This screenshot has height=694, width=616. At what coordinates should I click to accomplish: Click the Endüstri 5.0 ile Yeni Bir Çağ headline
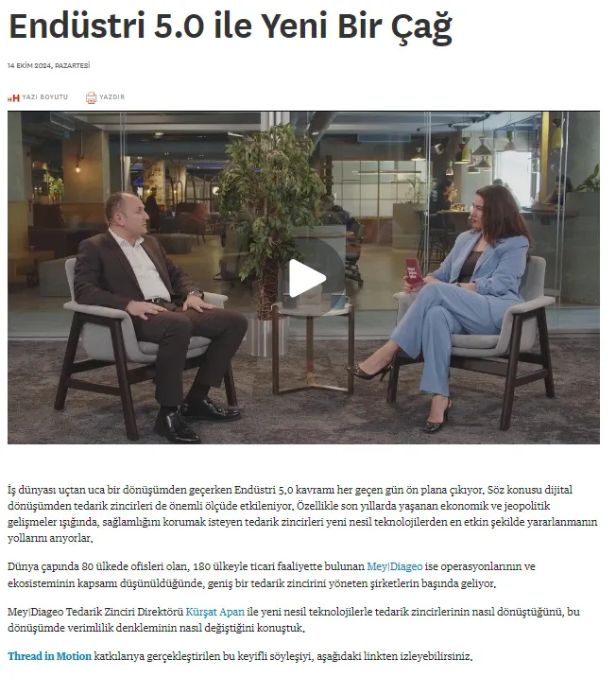point(231,26)
